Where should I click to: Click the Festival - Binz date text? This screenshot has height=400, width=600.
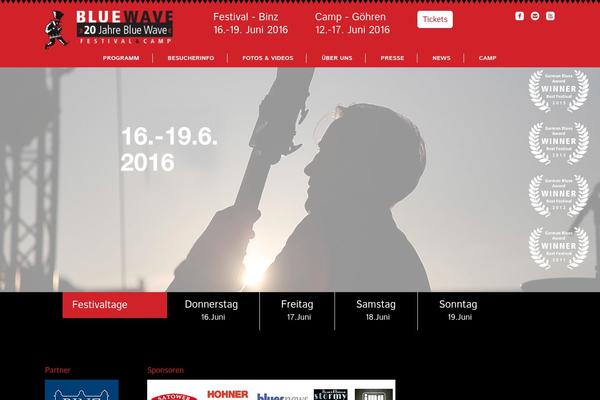coord(251,23)
